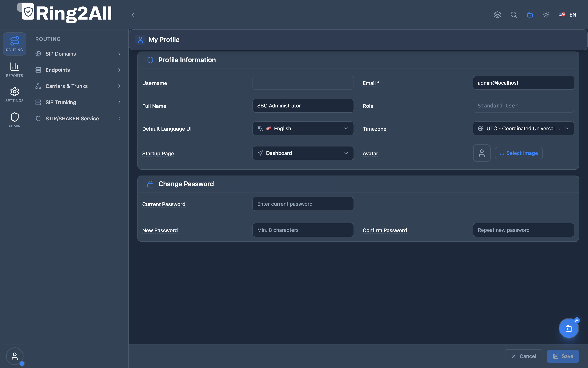
Task: Click the navigation arrow icon in Startup Page
Action: click(x=260, y=153)
